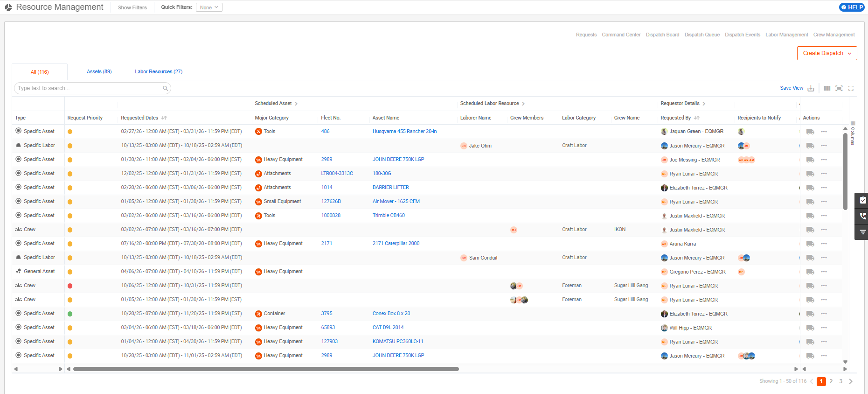
Task: Click the vertical scrollbar down arrow
Action: (845, 362)
